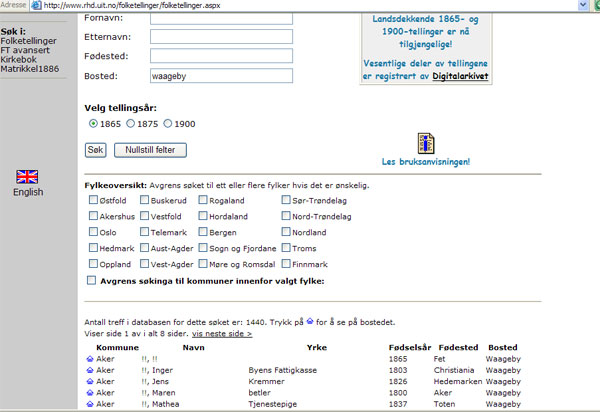Image resolution: width=600 pixels, height=412 pixels.
Task: Open Folketellinger in the sidebar menu
Action: (x=28, y=41)
